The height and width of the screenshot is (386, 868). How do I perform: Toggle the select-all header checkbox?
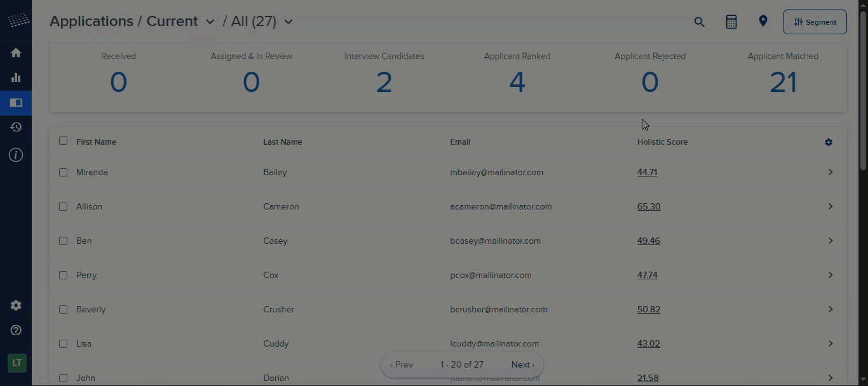(63, 141)
